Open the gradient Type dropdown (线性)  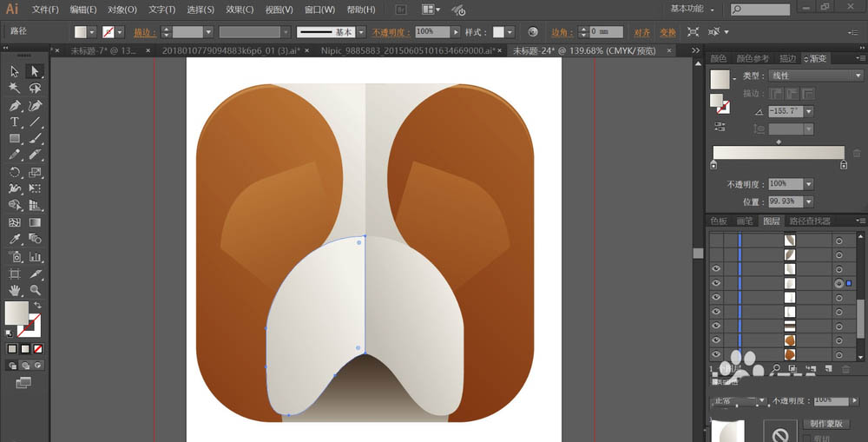point(815,76)
